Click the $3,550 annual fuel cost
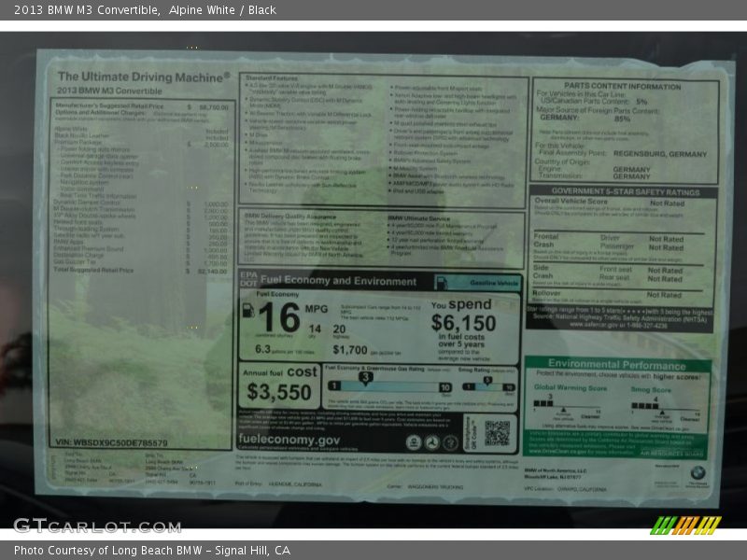 pos(279,392)
